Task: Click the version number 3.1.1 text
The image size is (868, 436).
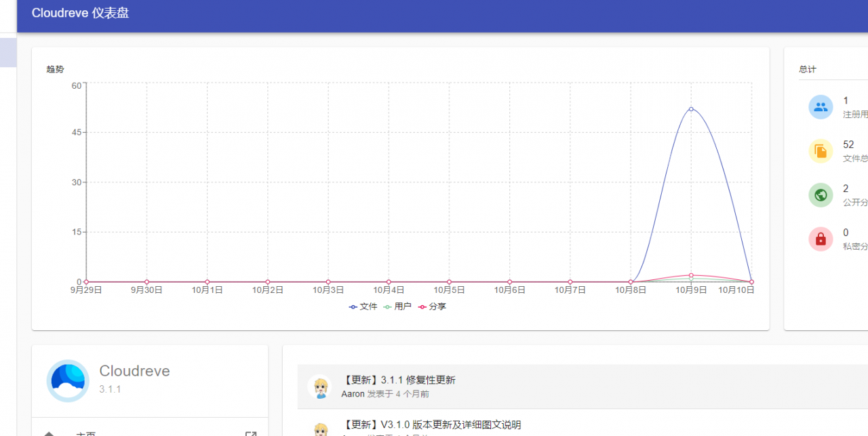Action: pos(110,389)
